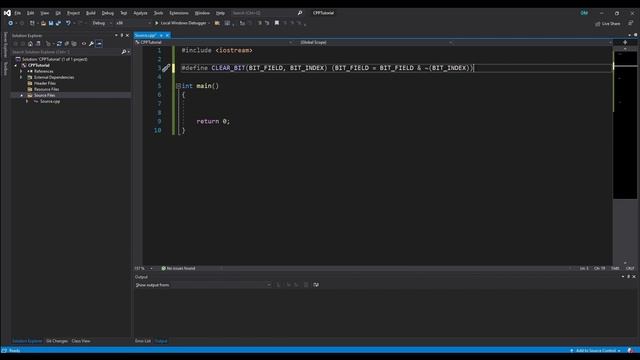
Task: Open the Project menu
Action: (x=73, y=13)
